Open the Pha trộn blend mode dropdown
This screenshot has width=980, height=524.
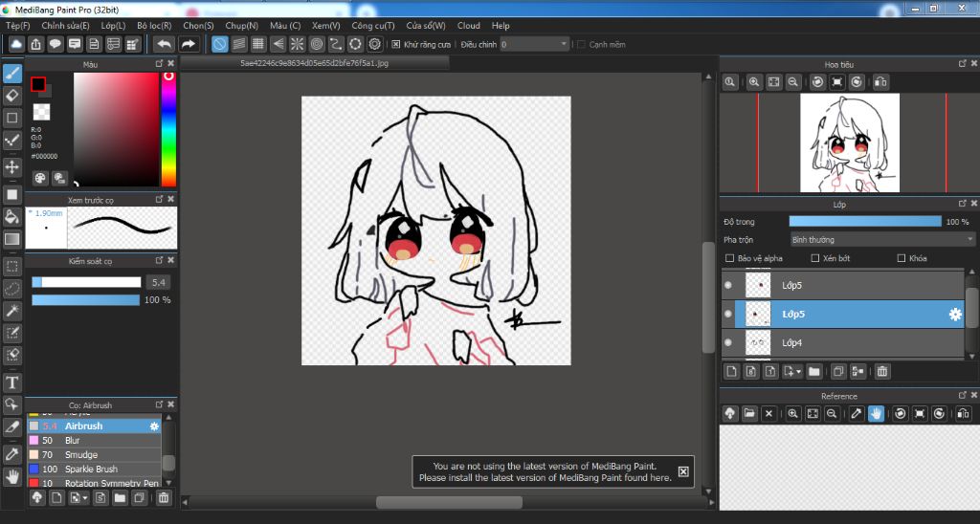(x=882, y=240)
